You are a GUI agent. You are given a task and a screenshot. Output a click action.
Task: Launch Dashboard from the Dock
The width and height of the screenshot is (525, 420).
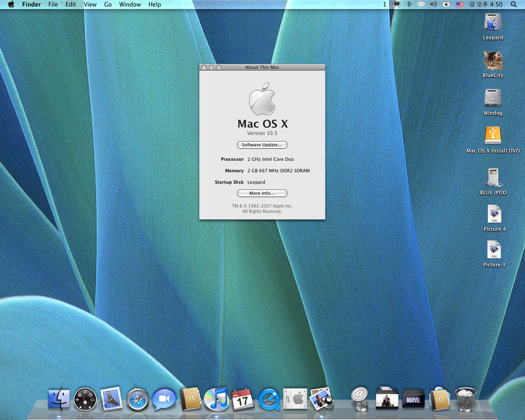click(85, 399)
